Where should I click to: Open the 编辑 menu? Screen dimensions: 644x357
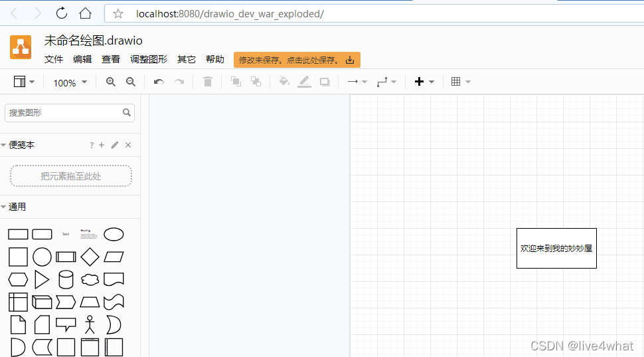click(x=82, y=59)
